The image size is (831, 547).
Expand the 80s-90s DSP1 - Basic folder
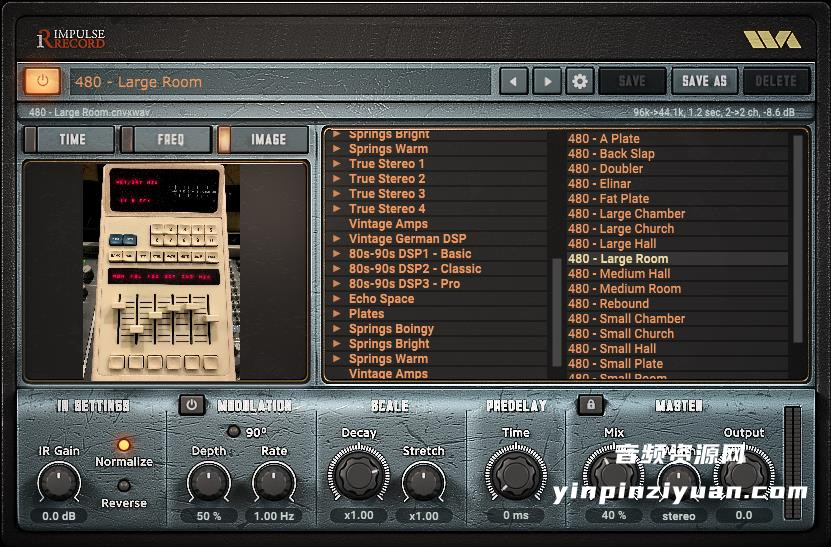(x=337, y=253)
